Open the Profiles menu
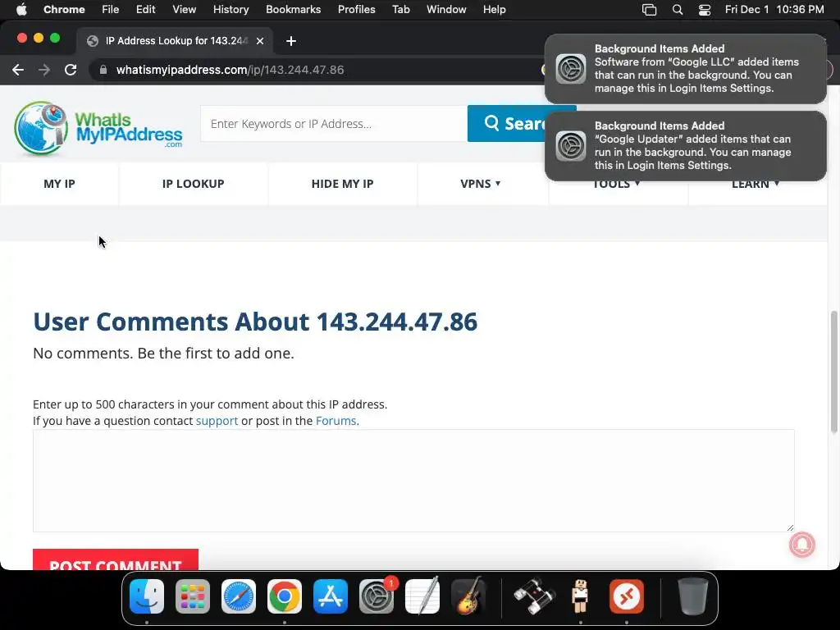Image resolution: width=840 pixels, height=630 pixels. (x=356, y=10)
